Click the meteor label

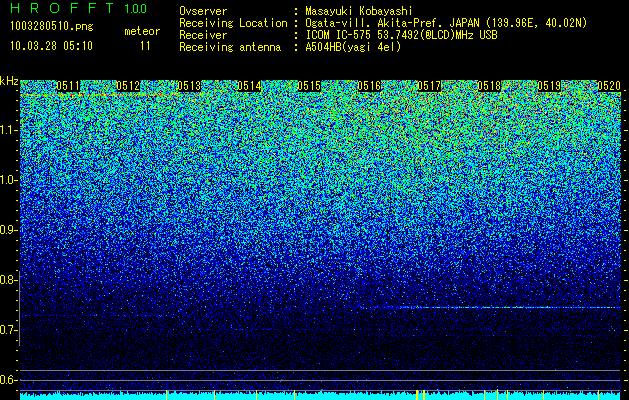142,31
